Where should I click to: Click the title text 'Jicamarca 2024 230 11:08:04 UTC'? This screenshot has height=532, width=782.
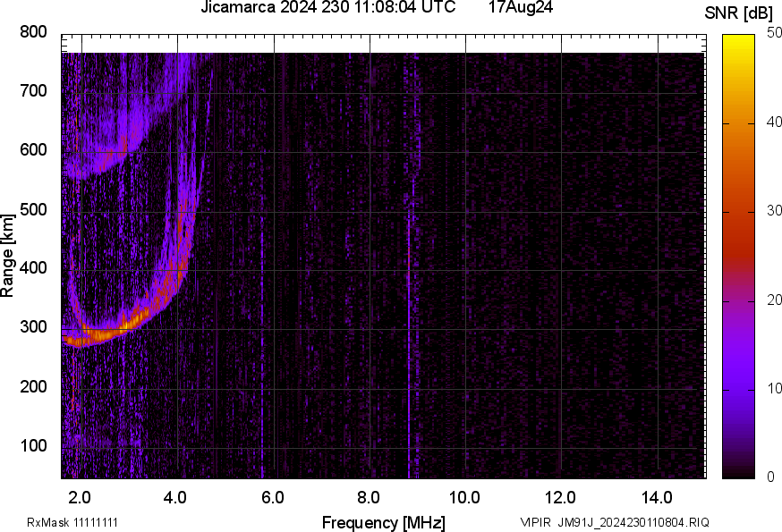click(327, 7)
